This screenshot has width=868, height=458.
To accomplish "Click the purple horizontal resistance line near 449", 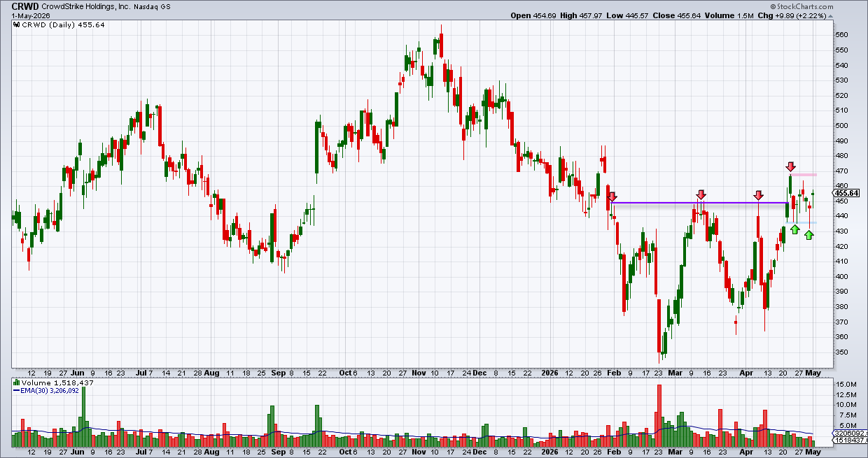I will 700,203.
